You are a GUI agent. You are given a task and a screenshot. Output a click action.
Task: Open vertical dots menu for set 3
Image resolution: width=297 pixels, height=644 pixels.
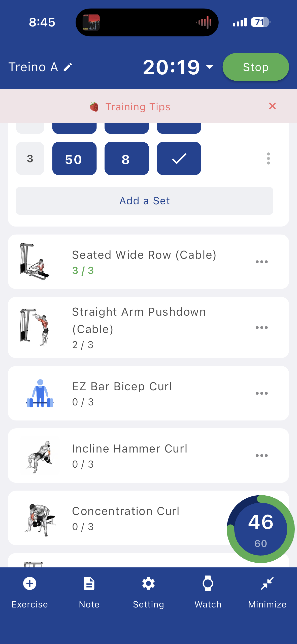coord(268,158)
